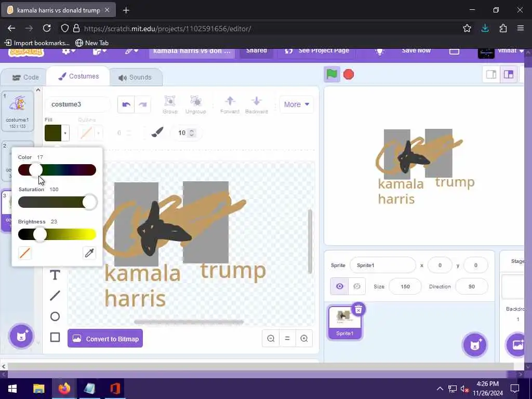Switch to large stage layout
Screen dimensions: 532x399
(x=509, y=74)
